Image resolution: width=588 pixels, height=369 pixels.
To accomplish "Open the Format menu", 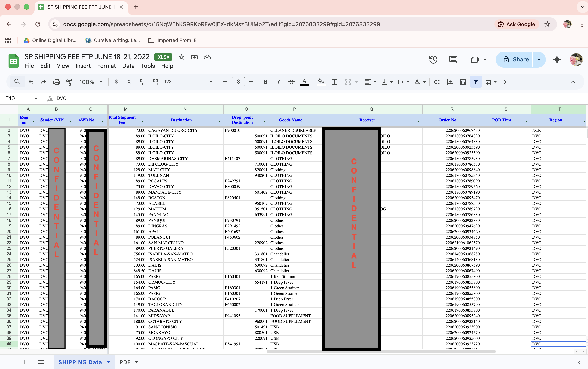I will (106, 66).
